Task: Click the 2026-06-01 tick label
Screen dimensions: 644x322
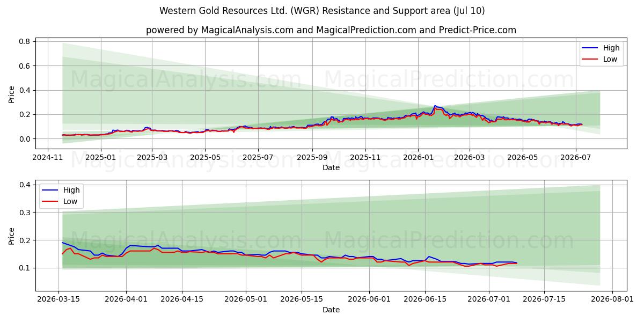Action: 369,299
